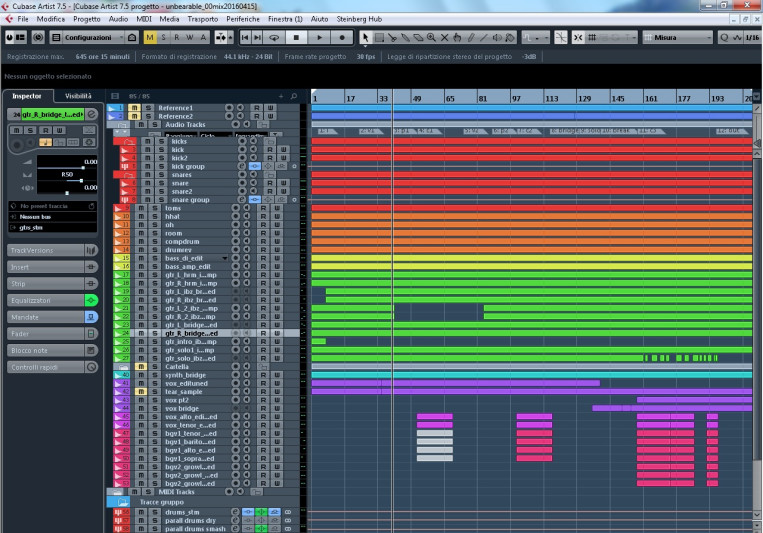Click the Inspector pan R50 slider
Image resolution: width=763 pixels, height=533 pixels.
67,181
